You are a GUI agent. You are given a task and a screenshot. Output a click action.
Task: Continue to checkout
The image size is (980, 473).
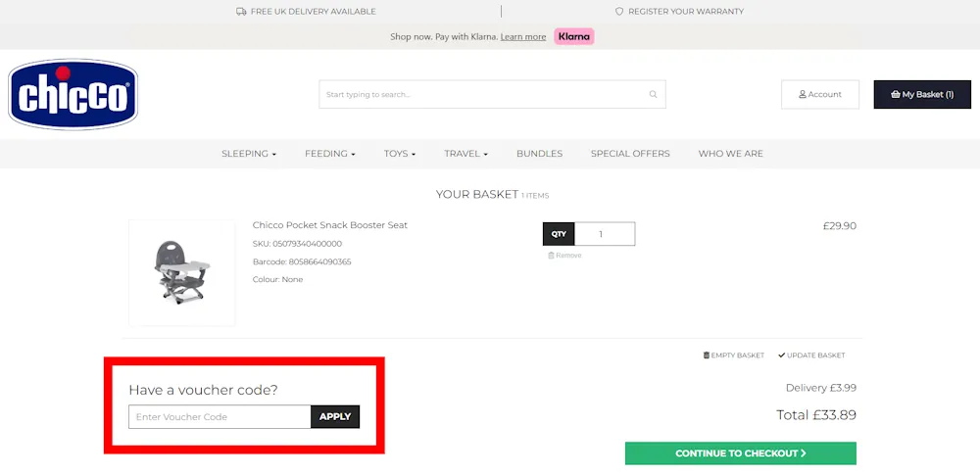pos(741,453)
